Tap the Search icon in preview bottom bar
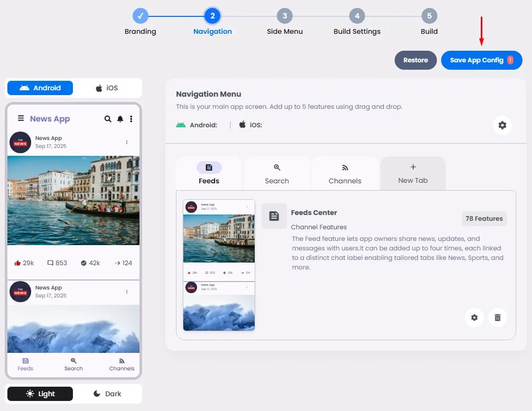 [x=73, y=361]
